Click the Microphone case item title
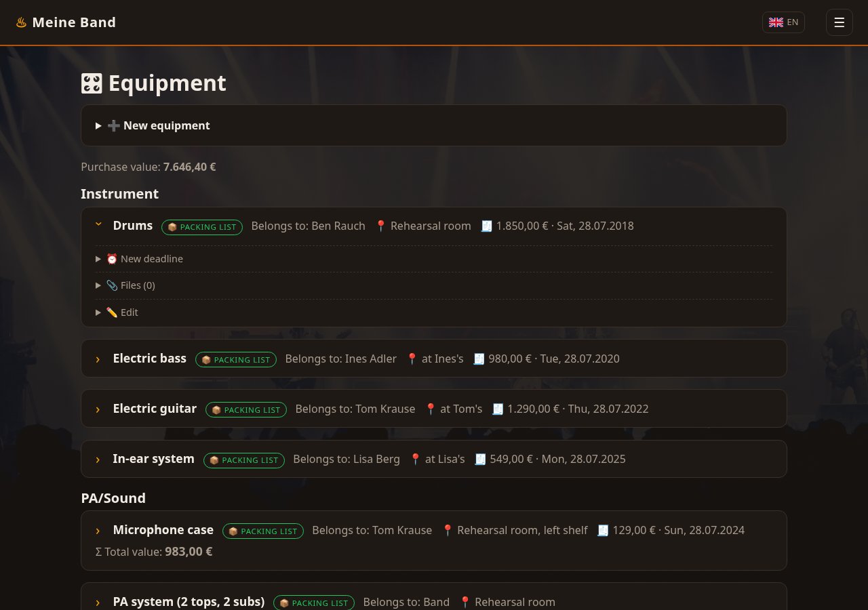Image resolution: width=868 pixels, height=610 pixels. coord(163,530)
